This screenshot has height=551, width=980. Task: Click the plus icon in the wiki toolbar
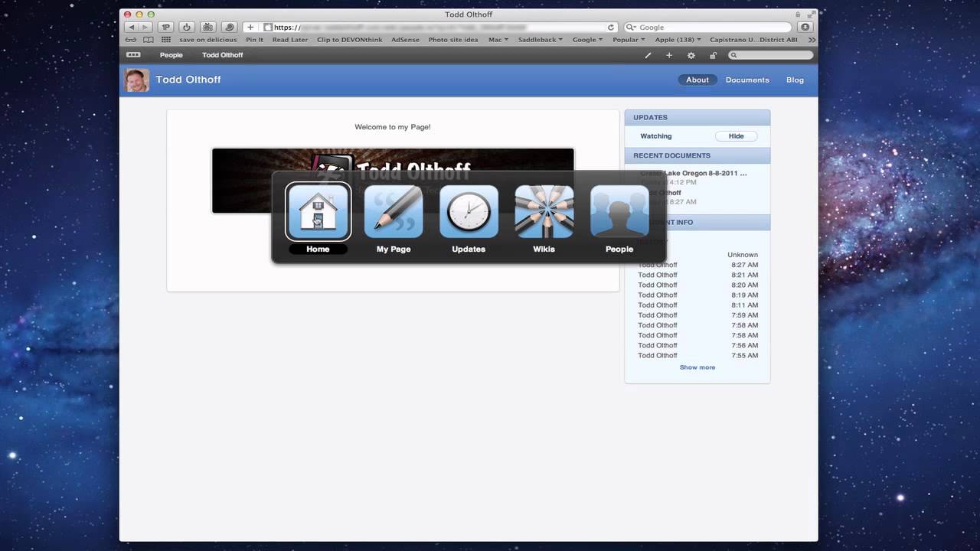[669, 55]
